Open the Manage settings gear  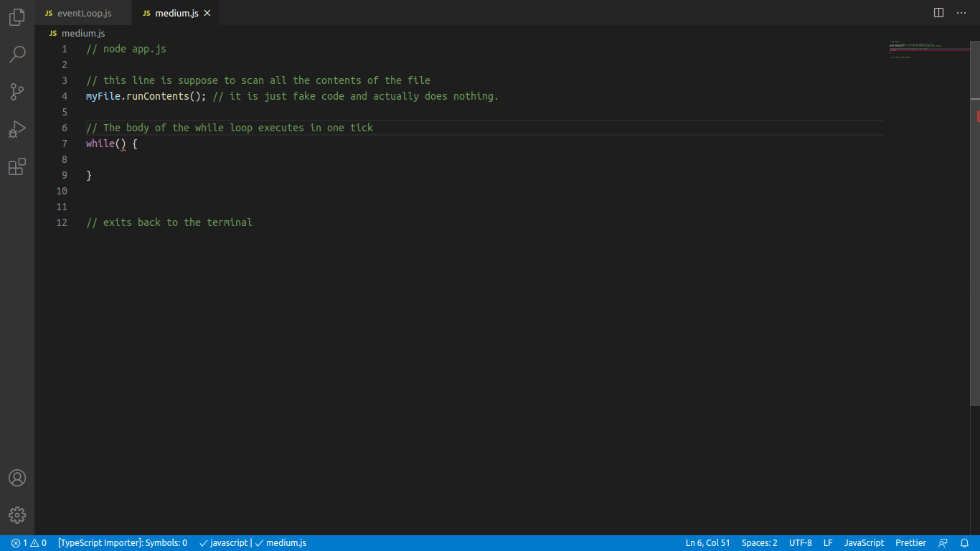tap(17, 515)
